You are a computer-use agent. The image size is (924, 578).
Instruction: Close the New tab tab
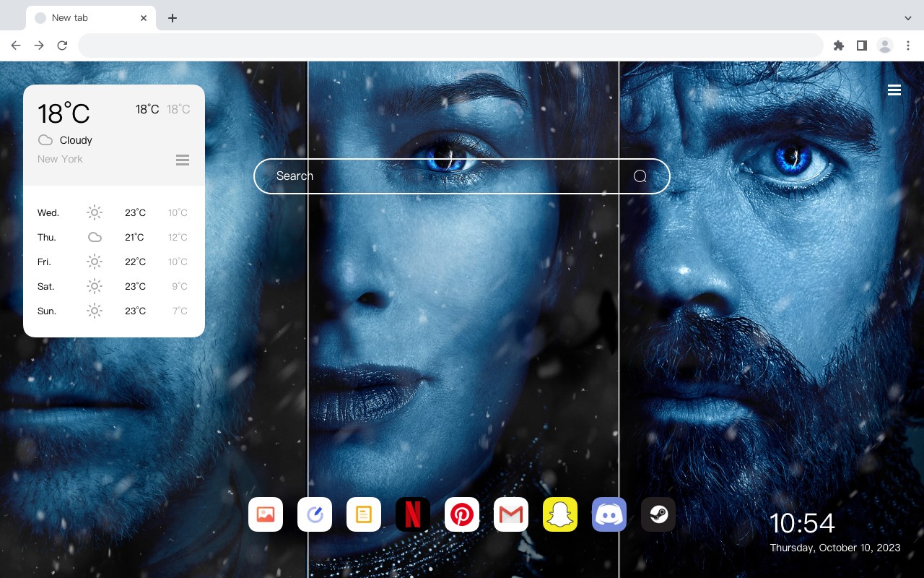(x=144, y=18)
